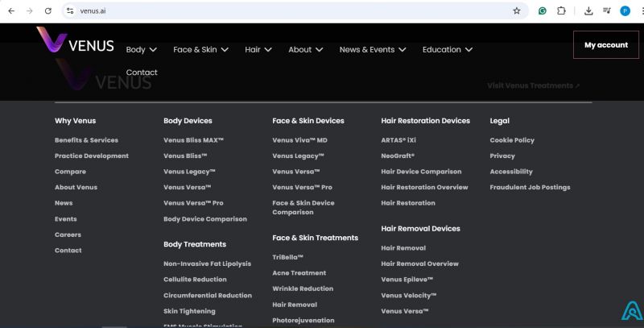Viewport: 644px width, 328px height.
Task: Expand the About menu chevron
Action: [x=319, y=50]
